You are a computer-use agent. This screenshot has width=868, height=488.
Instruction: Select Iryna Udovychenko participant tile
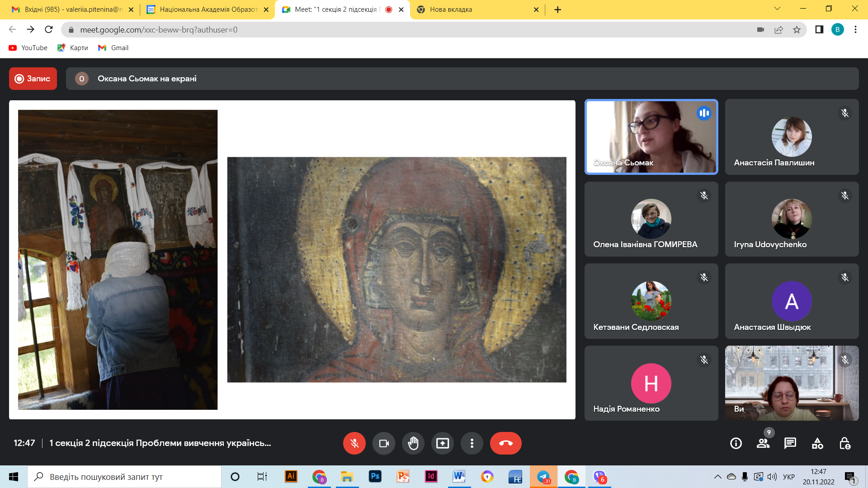coord(792,219)
